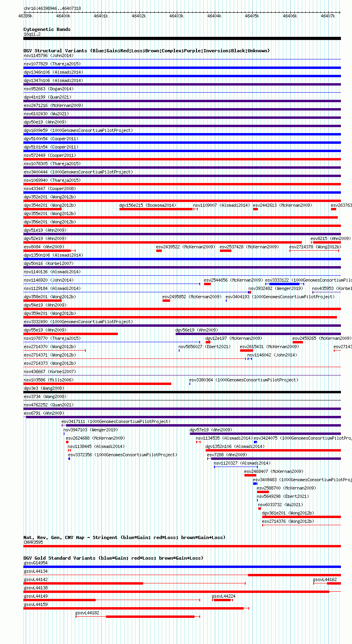Click the Cytogenetic Bands track title
The image size is (352, 644).
pos(47,29)
